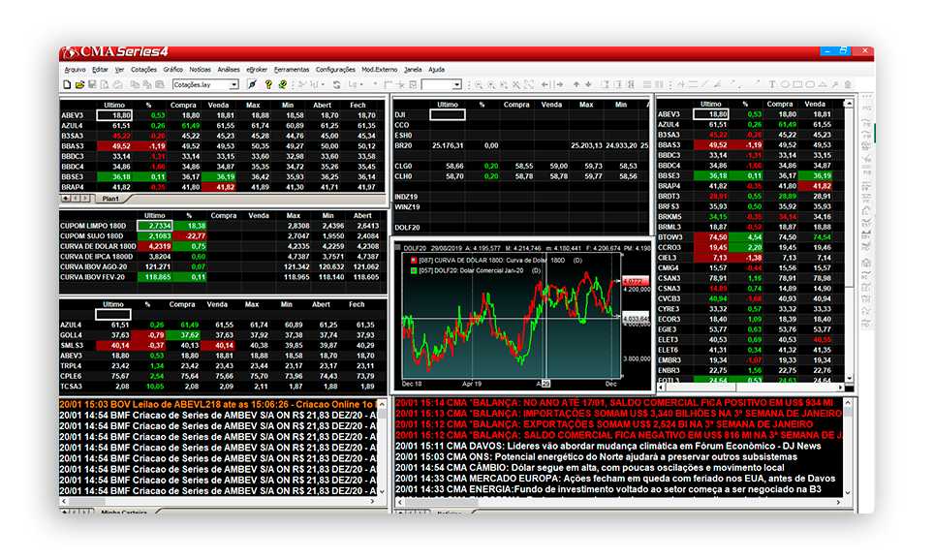This screenshot has height=560, width=934.
Task: Open the empty combo box in toolbar
Action: pos(456,84)
